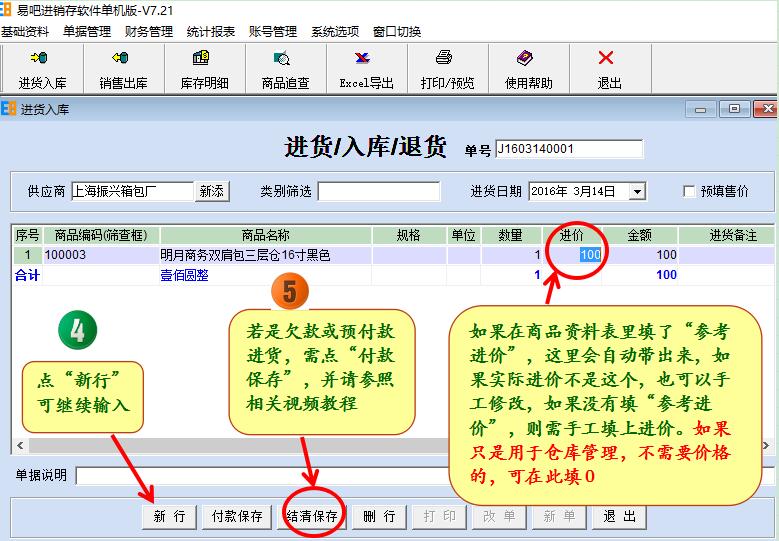
Task: Click the 打印/预览 print preview icon
Action: (x=447, y=68)
